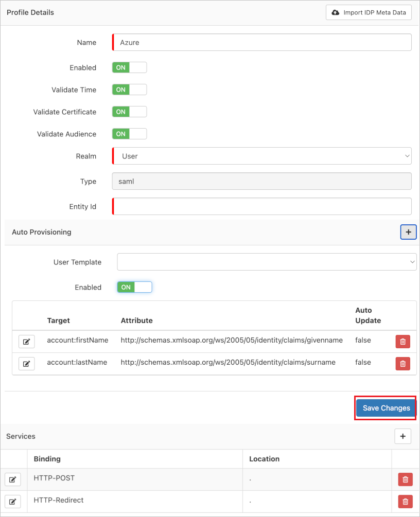420x517 pixels.
Task: Delete the account:lastName mapping row
Action: [402, 364]
